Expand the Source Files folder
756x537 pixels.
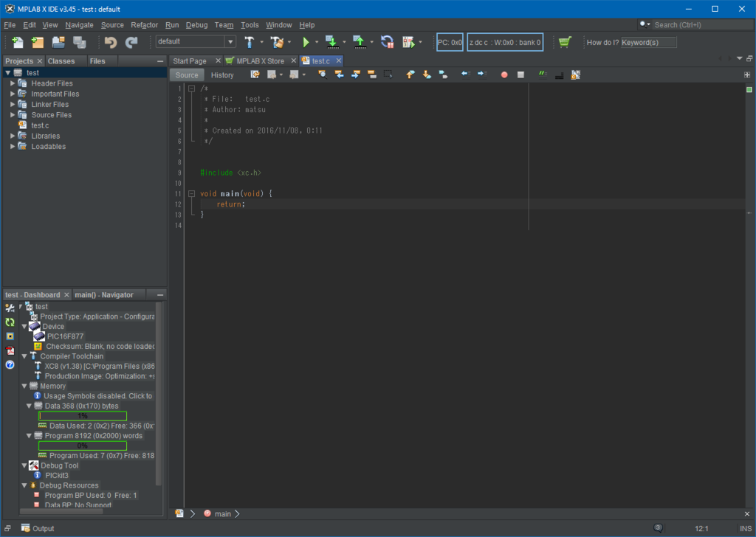pos(13,114)
